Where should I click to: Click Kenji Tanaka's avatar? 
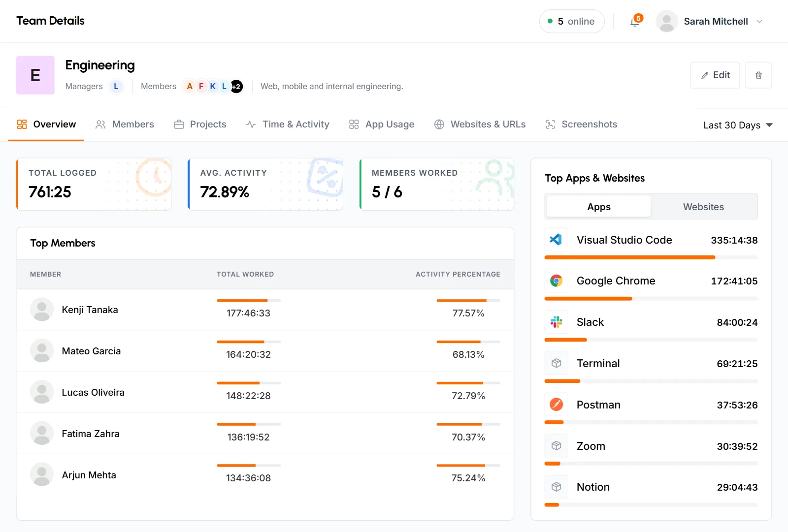coord(42,310)
